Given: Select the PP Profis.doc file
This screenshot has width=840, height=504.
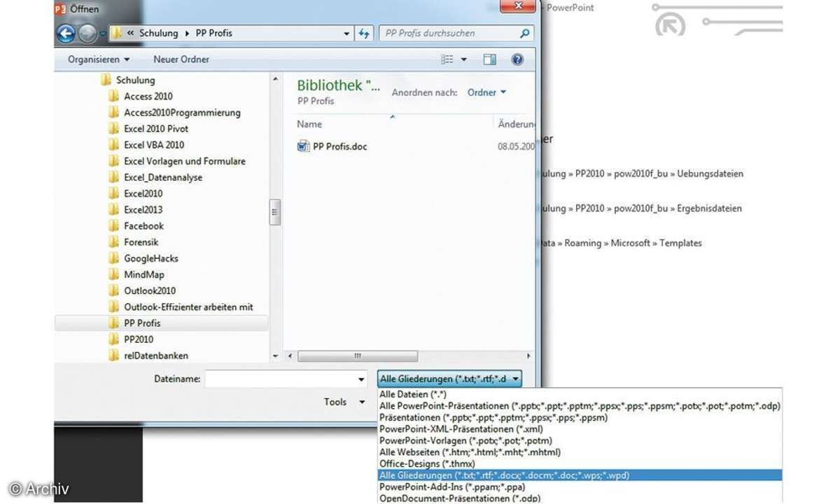Looking at the screenshot, I should pos(339,146).
